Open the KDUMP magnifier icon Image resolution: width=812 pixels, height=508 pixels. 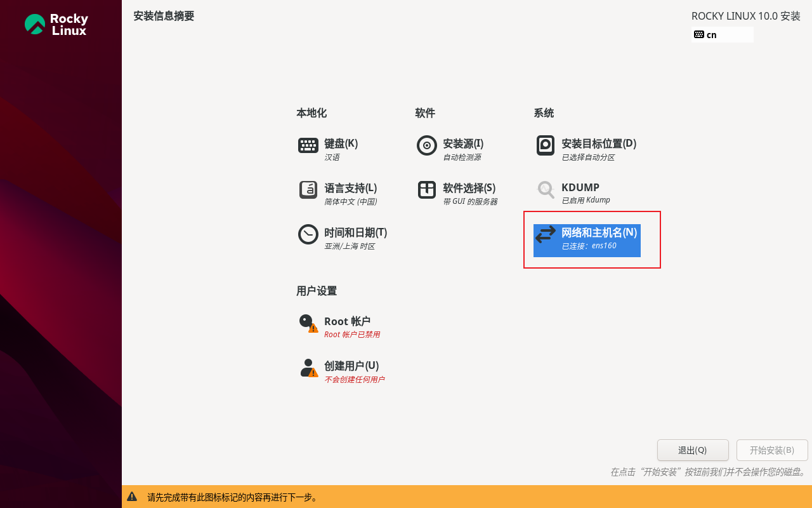point(546,189)
